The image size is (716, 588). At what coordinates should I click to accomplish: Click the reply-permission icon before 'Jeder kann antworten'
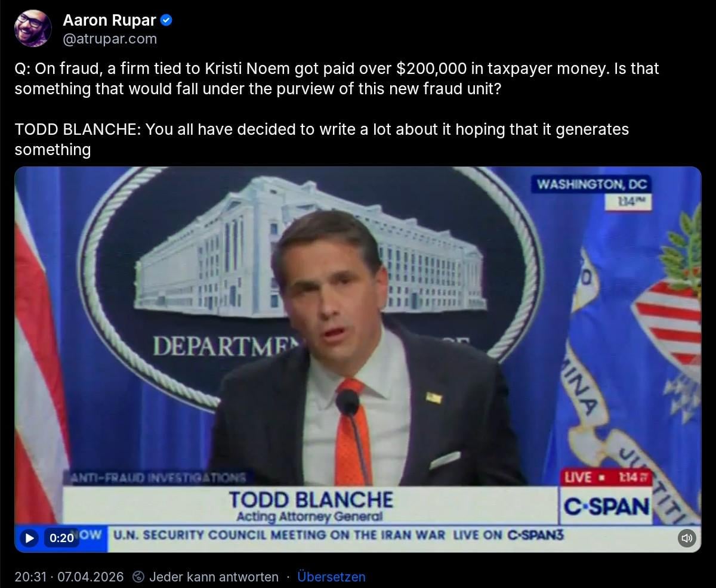click(138, 577)
